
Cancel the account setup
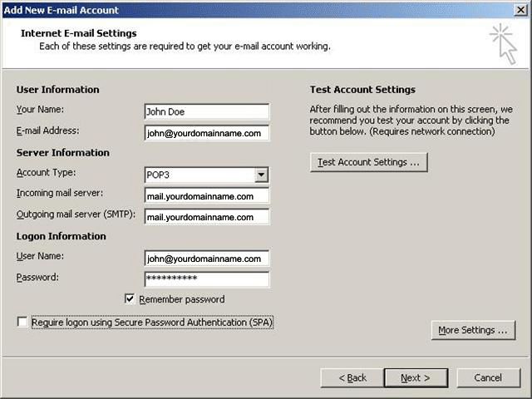(488, 377)
